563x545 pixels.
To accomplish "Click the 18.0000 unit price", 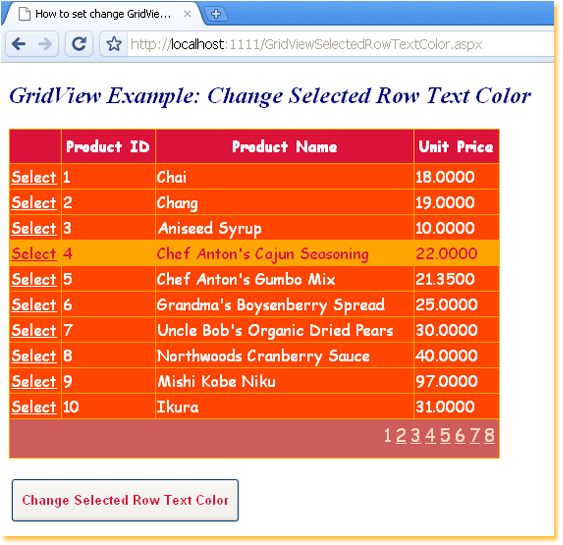I will pyautogui.click(x=445, y=177).
